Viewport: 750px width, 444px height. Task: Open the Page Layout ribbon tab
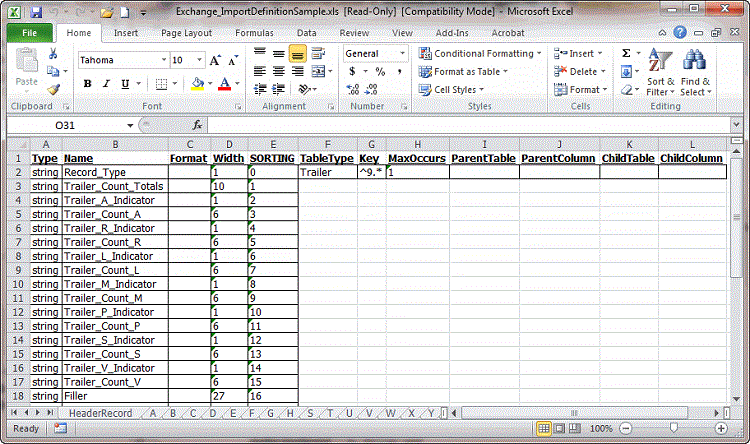click(x=186, y=32)
